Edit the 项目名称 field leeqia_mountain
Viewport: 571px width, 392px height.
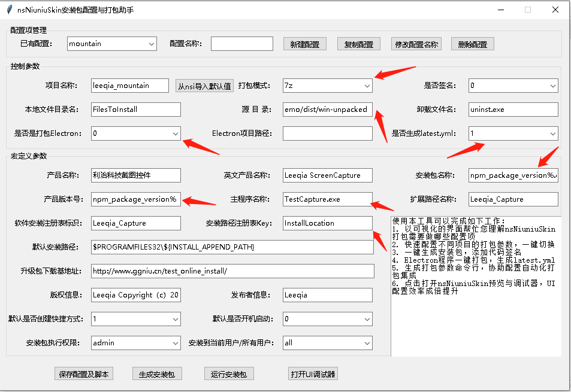click(130, 86)
